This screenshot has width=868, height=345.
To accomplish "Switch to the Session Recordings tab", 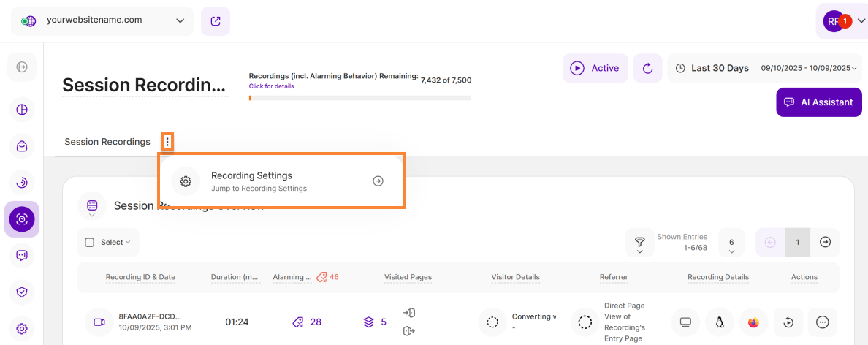I will [107, 142].
